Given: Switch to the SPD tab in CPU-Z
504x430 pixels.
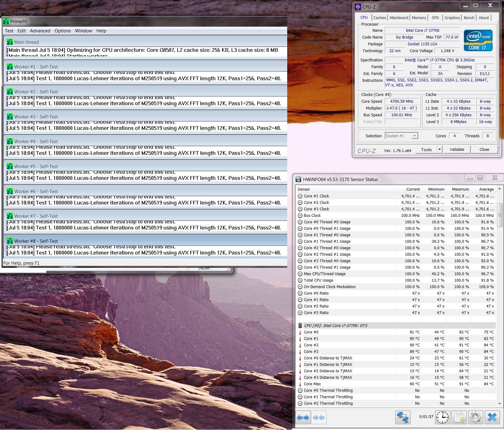Looking at the screenshot, I should pyautogui.click(x=435, y=18).
